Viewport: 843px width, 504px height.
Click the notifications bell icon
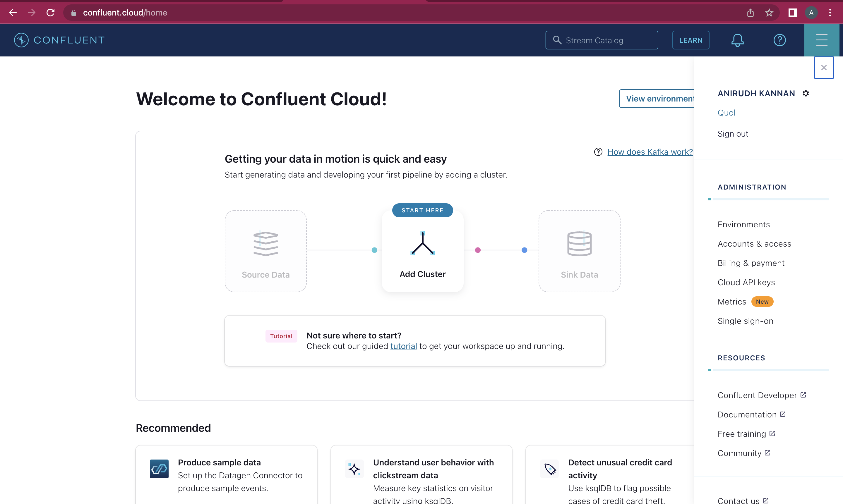pos(737,40)
